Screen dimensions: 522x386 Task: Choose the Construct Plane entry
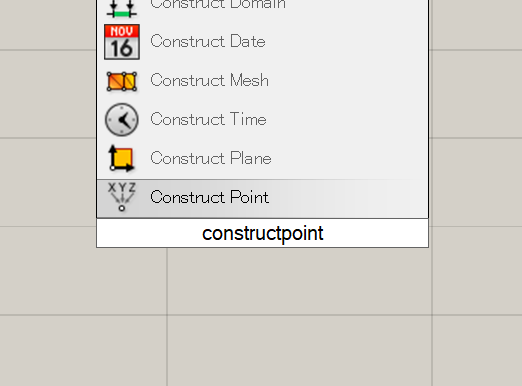point(262,158)
